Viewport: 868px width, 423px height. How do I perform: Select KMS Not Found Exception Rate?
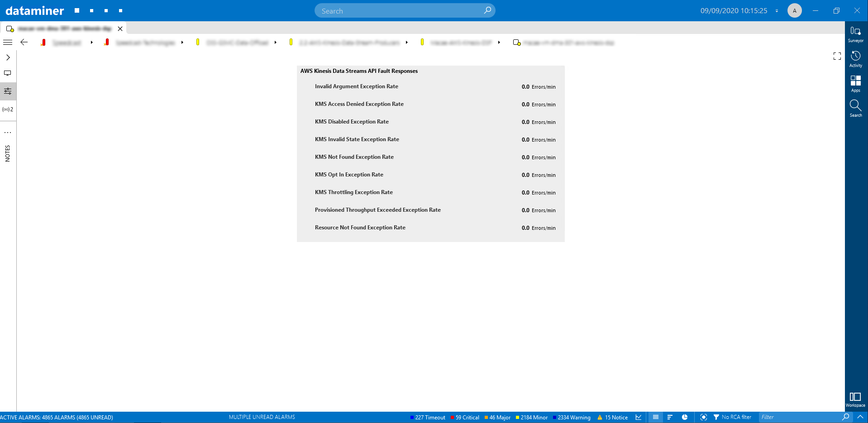pos(354,157)
